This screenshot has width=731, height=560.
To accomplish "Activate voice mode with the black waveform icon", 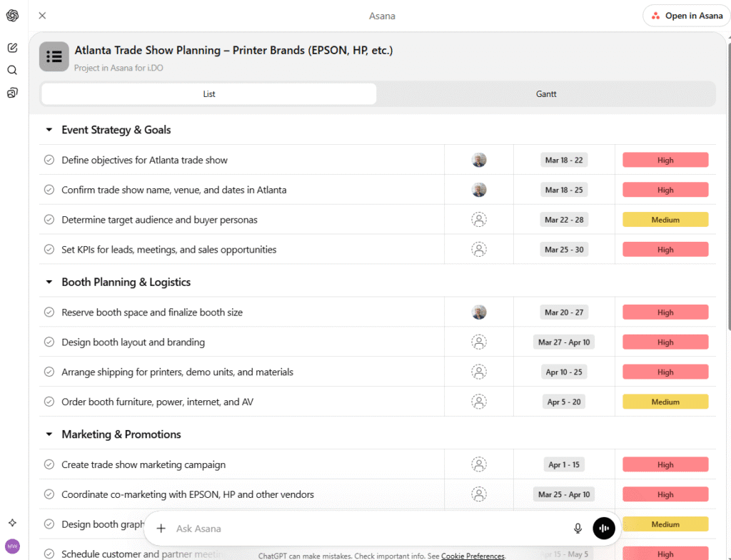I will coord(604,528).
